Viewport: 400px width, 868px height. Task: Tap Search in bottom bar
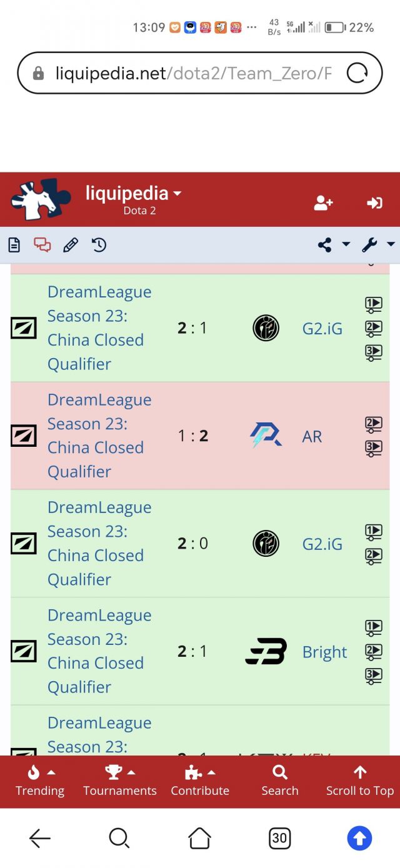pyautogui.click(x=280, y=781)
